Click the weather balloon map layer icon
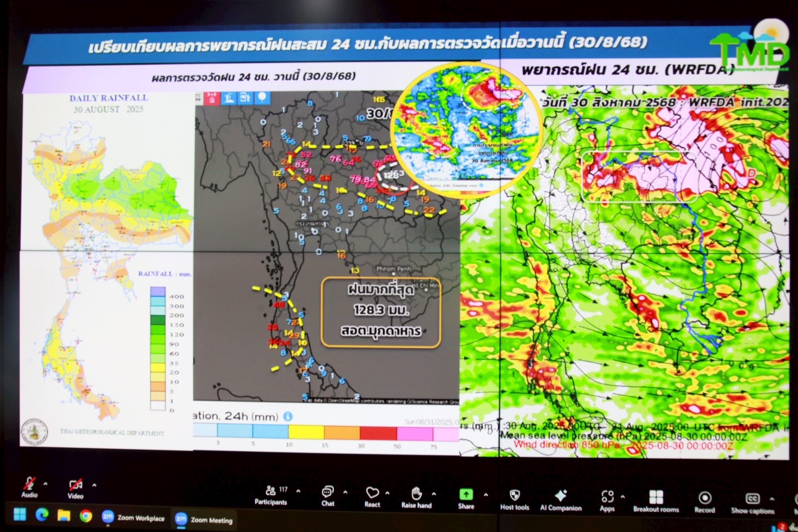 pos(262,97)
